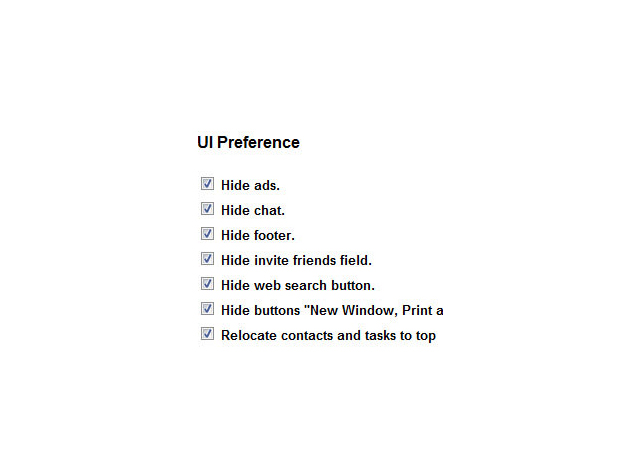This screenshot has width=640, height=460.
Task: Click "Relocate contacts and tasks to top" label
Action: click(328, 336)
